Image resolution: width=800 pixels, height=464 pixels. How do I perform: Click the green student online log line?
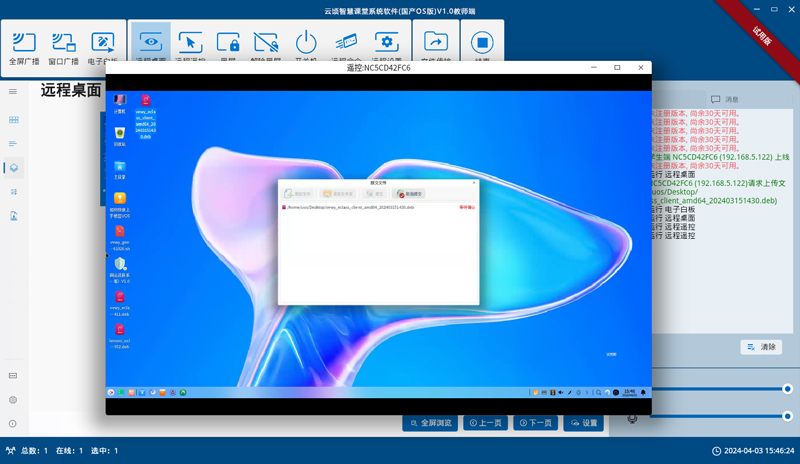(720, 157)
